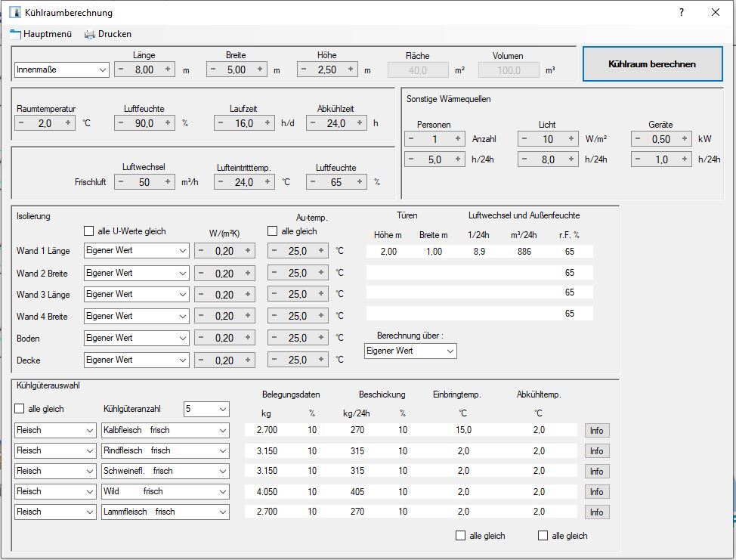Click Info button in Rindfleisch row
736x560 pixels.
tap(597, 451)
